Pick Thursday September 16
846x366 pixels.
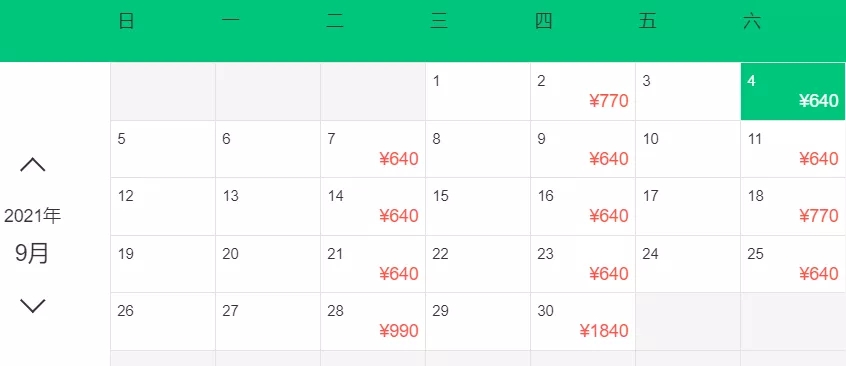coord(583,206)
